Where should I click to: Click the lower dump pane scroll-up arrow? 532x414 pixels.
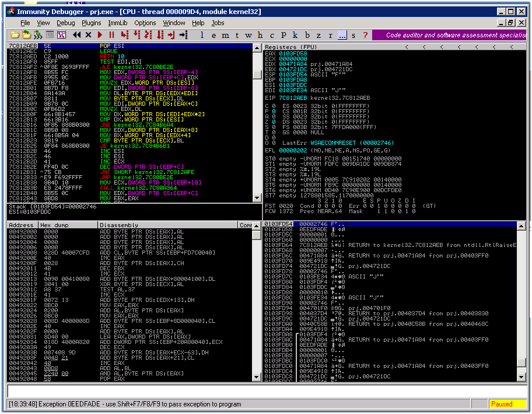pyautogui.click(x=257, y=225)
